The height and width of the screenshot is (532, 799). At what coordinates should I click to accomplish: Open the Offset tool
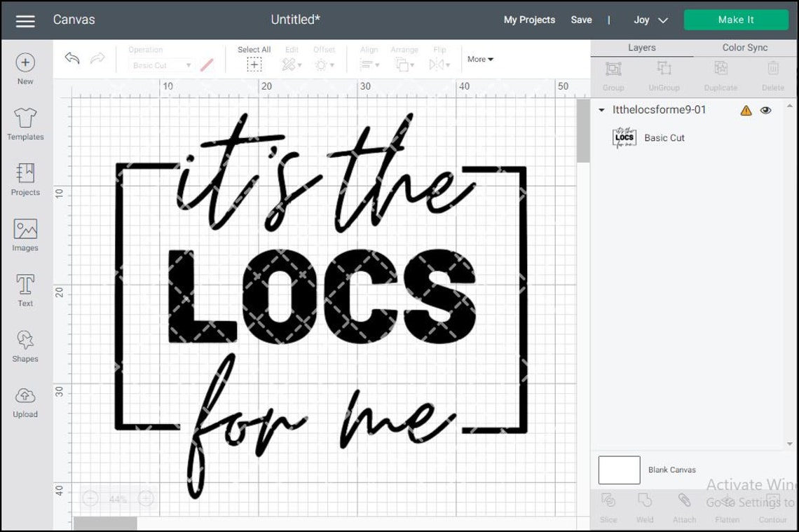tap(324, 64)
